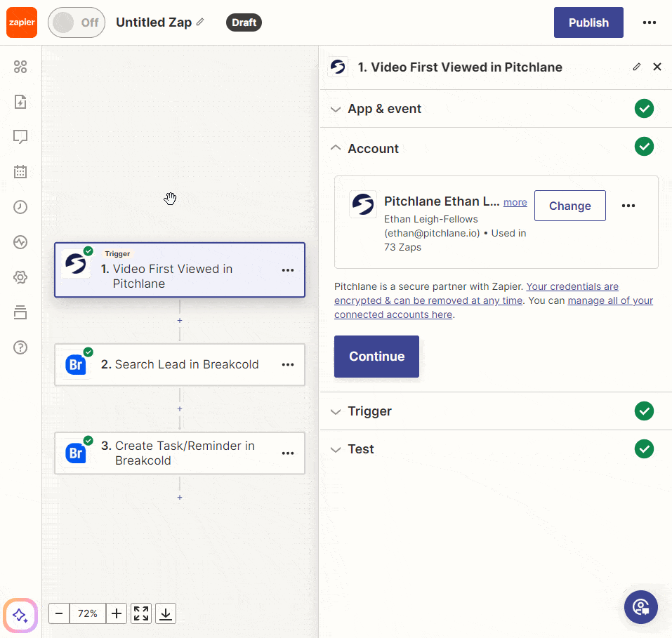Open options for the Pitchlane trigger step

tap(288, 270)
